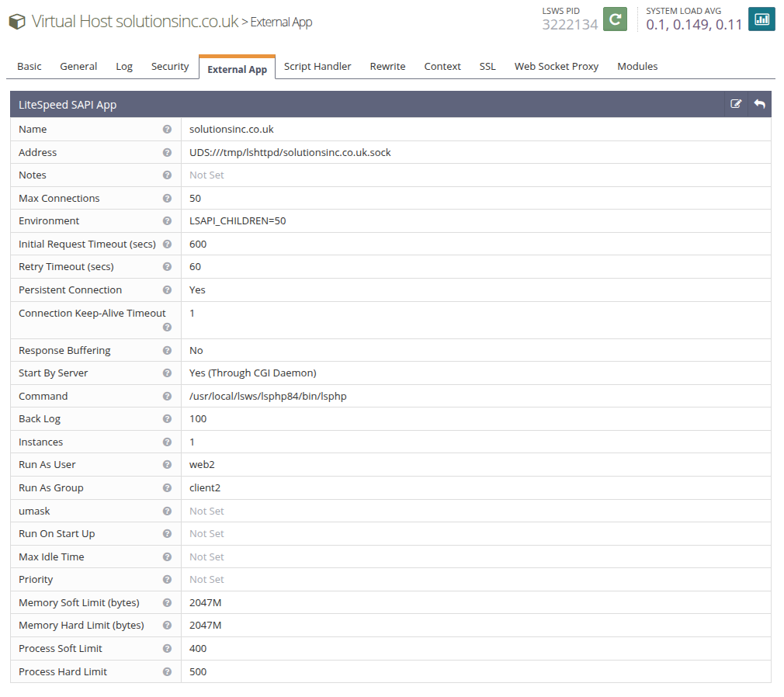Open help icon for Run On Start Up
This screenshot has height=697, width=784.
point(167,533)
